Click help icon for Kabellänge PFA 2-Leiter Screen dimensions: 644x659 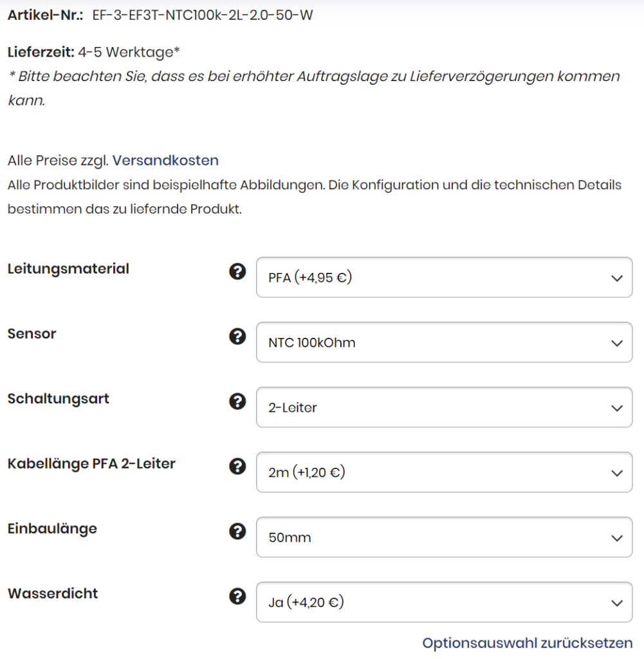[x=237, y=467]
